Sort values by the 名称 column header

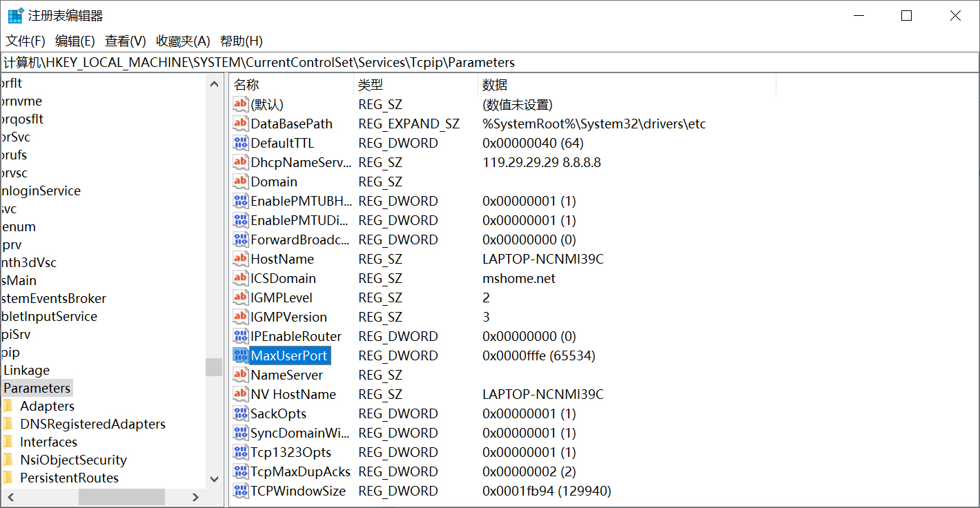(x=291, y=85)
